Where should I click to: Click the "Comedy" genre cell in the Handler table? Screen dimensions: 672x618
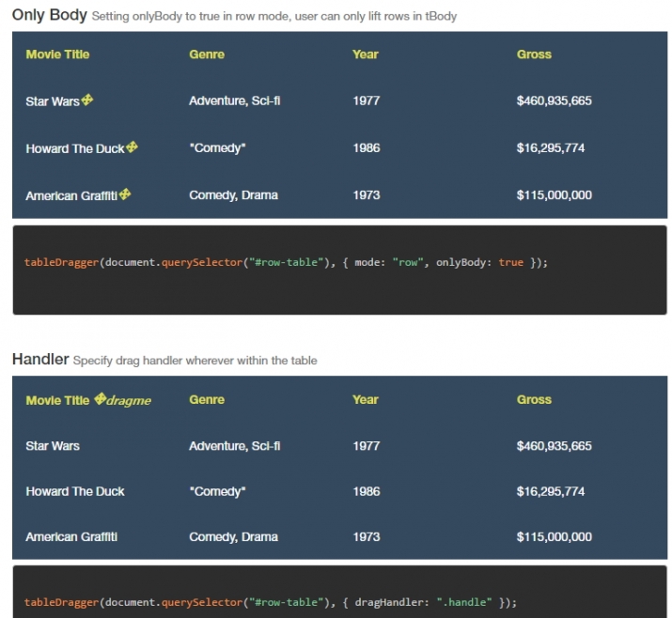pos(217,491)
